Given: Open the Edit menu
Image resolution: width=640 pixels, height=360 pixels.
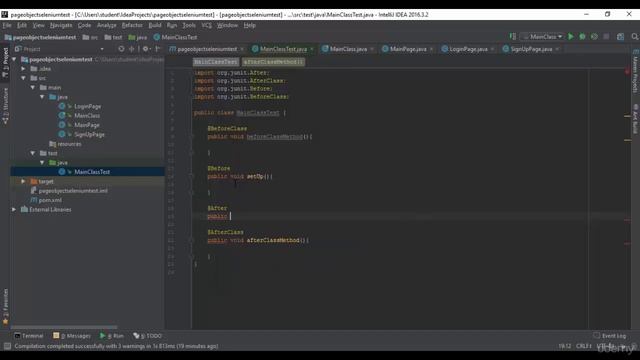Looking at the screenshot, I should click(x=22, y=25).
